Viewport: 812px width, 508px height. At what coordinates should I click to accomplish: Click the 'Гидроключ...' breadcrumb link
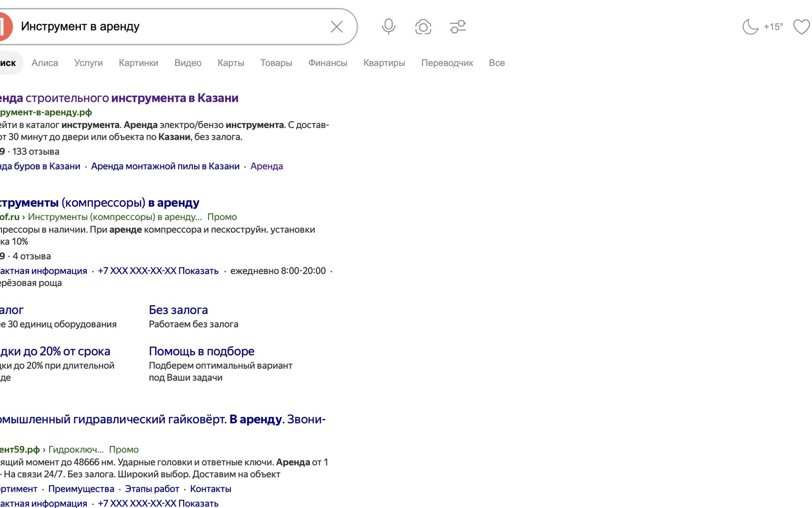tap(76, 450)
